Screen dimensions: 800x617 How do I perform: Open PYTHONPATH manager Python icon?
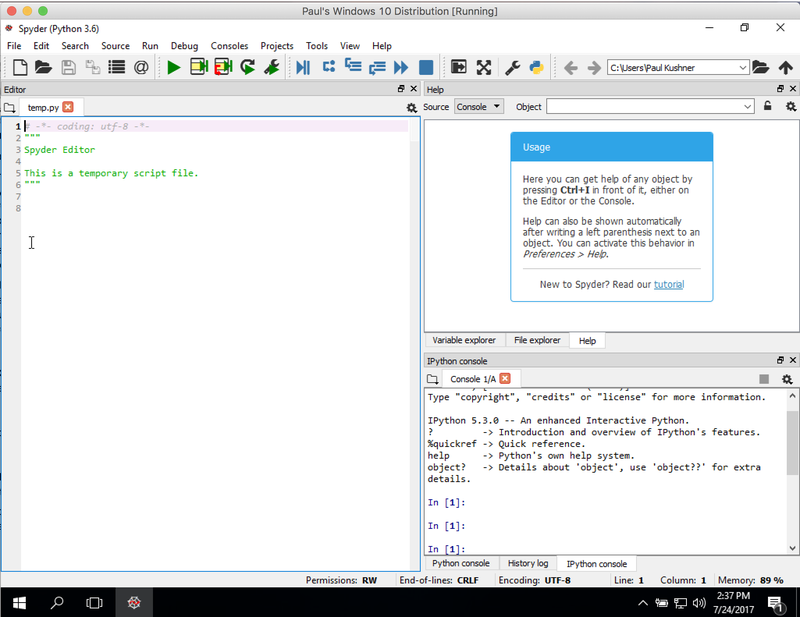coord(536,67)
